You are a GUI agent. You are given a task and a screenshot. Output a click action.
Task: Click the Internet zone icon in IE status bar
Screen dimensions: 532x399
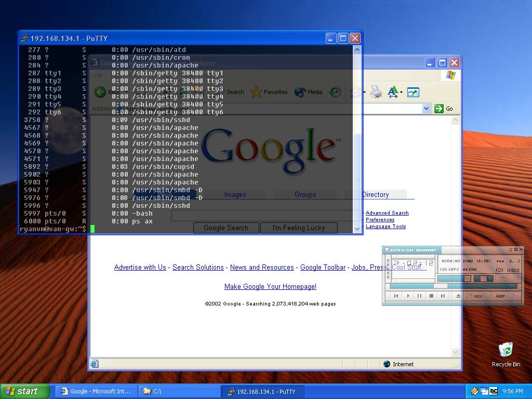point(387,364)
